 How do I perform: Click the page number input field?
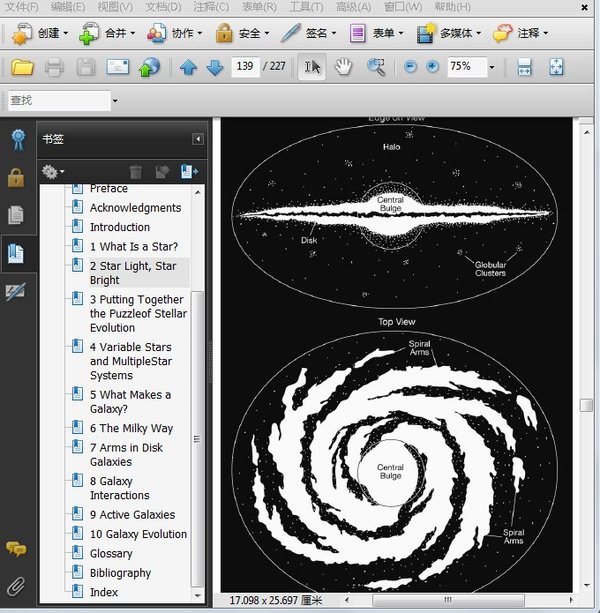(244, 67)
